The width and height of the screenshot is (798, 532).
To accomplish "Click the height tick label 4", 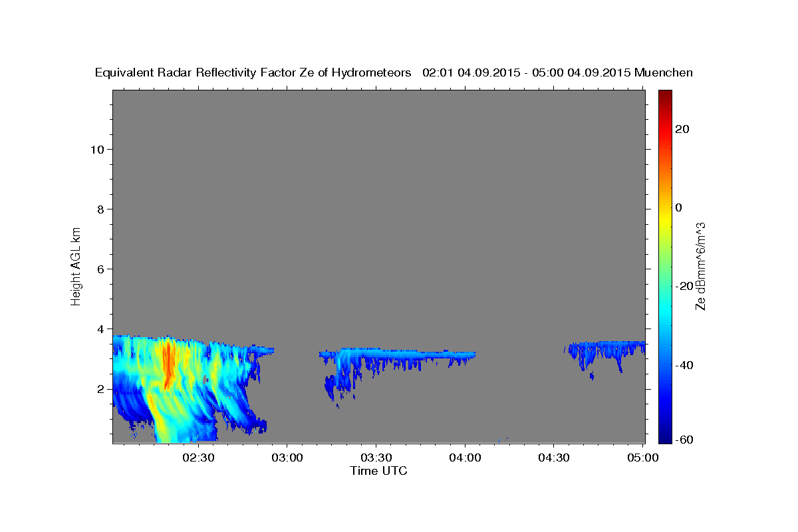I will (x=101, y=329).
